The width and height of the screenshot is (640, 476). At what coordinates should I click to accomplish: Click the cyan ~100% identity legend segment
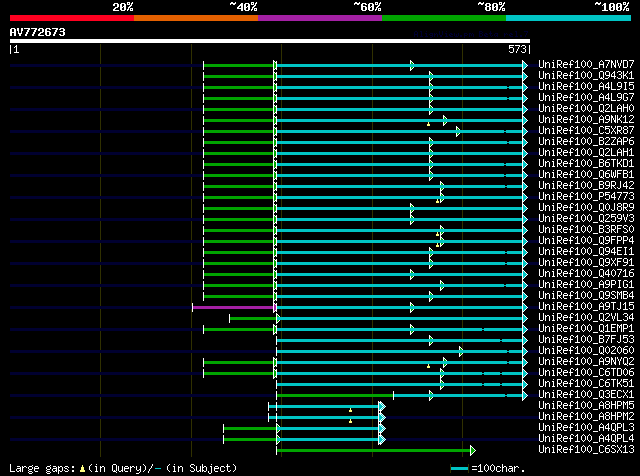coord(569,18)
